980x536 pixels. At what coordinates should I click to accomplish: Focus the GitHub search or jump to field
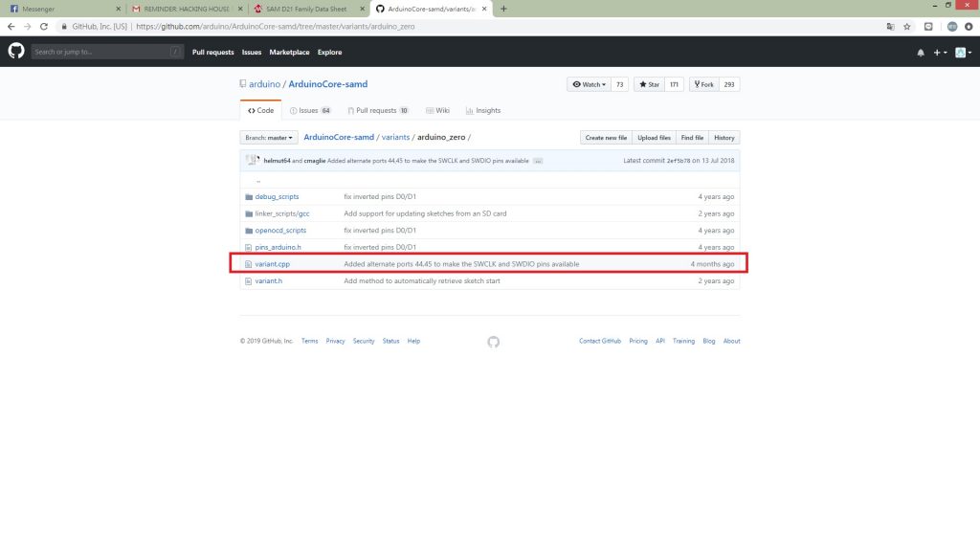tap(107, 52)
